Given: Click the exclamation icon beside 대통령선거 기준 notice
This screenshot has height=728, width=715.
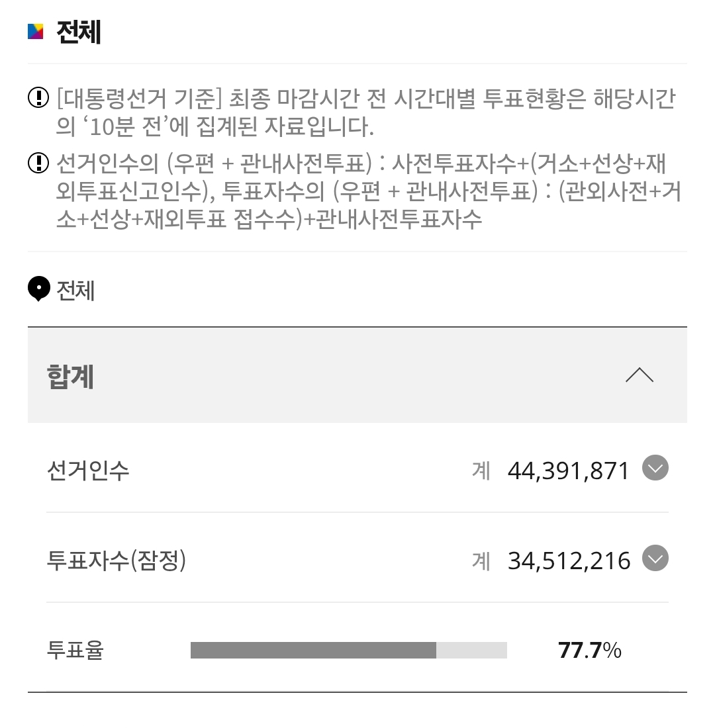Looking at the screenshot, I should 38,98.
